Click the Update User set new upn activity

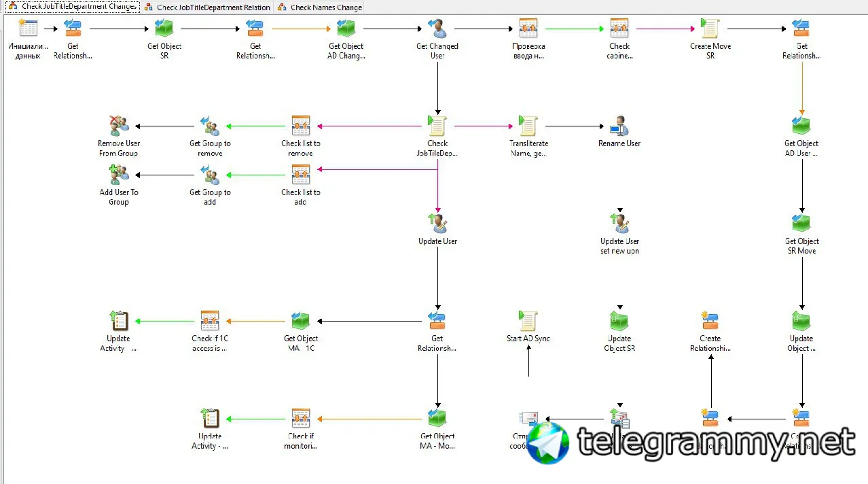pyautogui.click(x=619, y=234)
